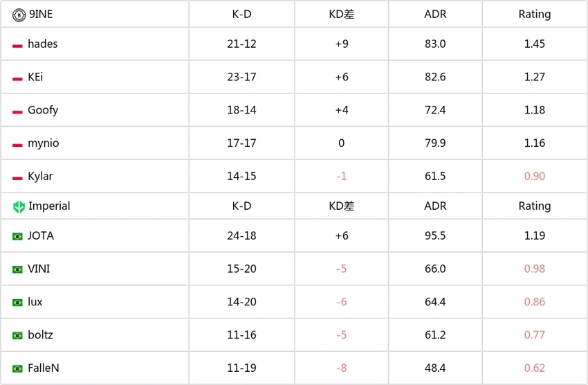Click the Polish flag beside KEi
The height and width of the screenshot is (385, 588).
pos(17,79)
